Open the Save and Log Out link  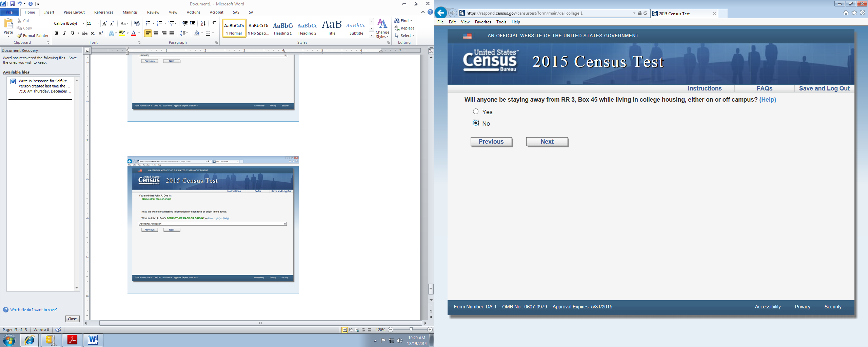(x=824, y=88)
